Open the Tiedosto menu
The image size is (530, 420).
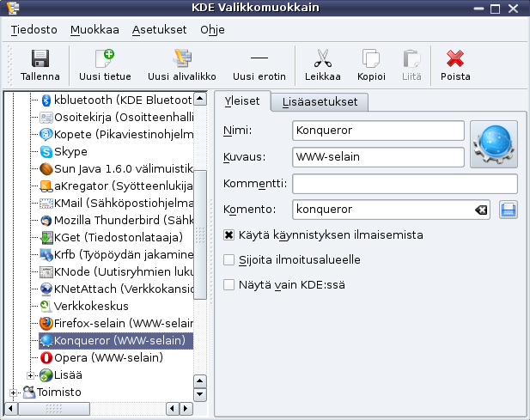[34, 30]
